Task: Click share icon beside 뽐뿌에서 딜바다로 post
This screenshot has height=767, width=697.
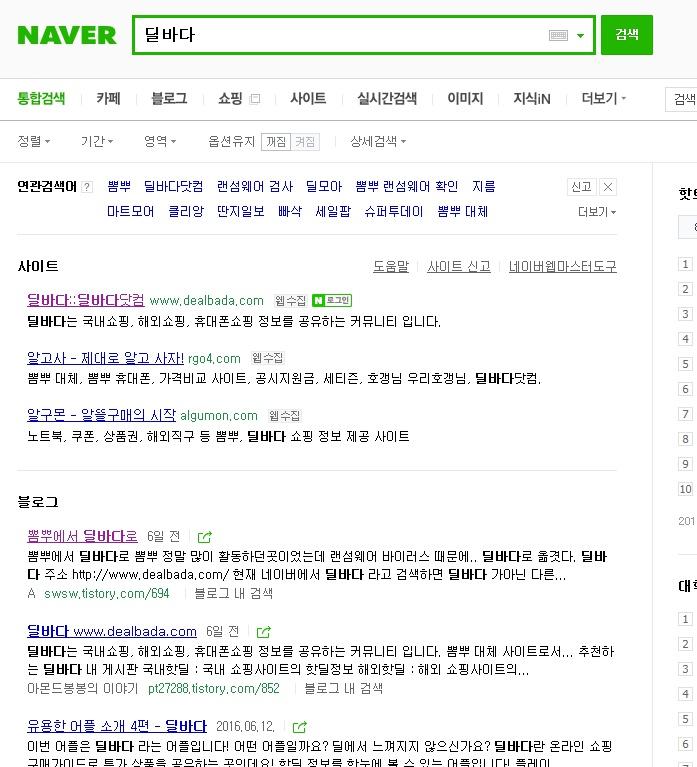Action: [204, 537]
